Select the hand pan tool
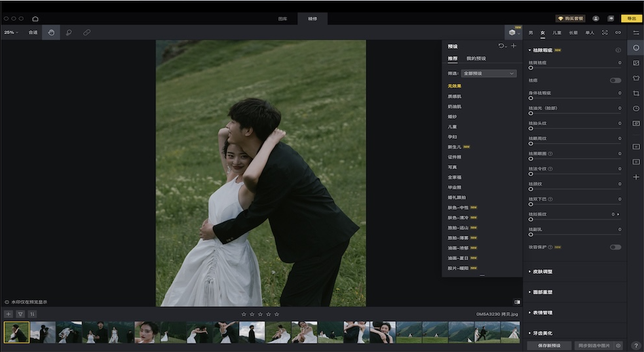644x352 pixels. coord(51,33)
